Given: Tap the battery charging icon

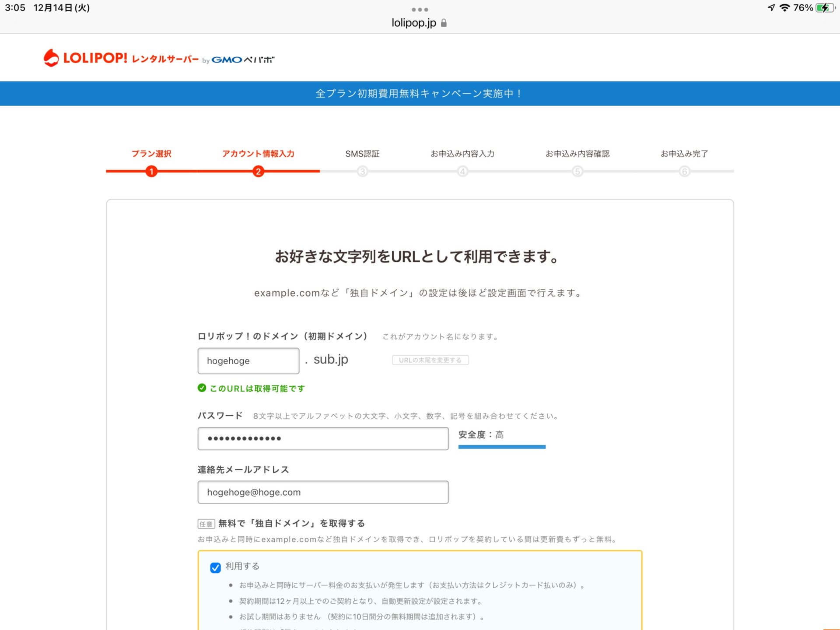Looking at the screenshot, I should (825, 8).
